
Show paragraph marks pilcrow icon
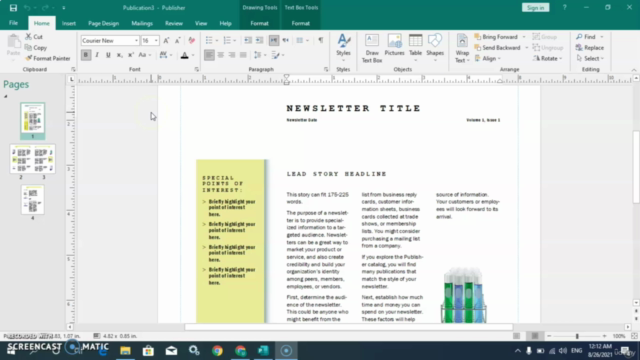[x=321, y=40]
